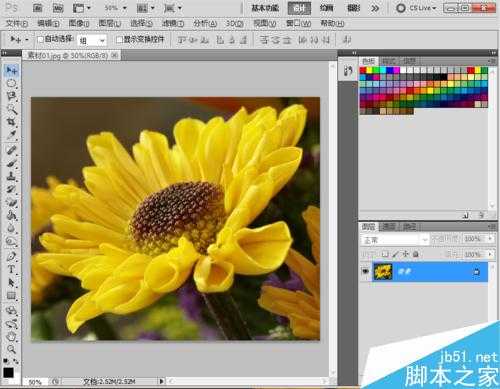Click the delete swatch trash icon

pyautogui.click(x=482, y=215)
